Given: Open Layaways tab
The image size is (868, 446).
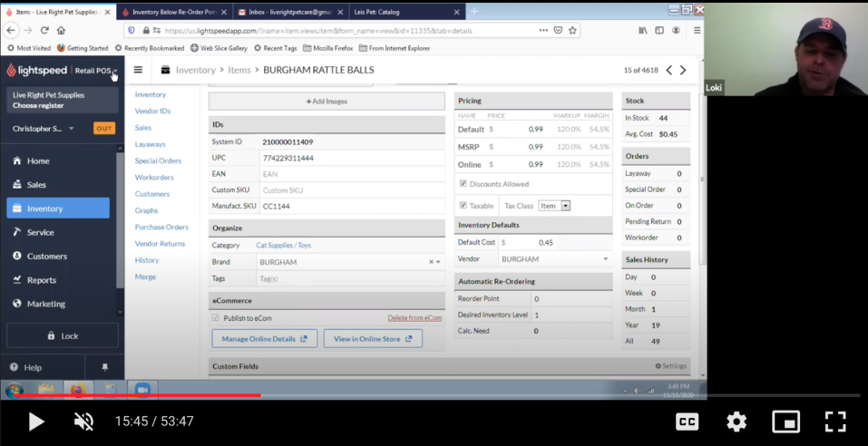Looking at the screenshot, I should point(150,144).
